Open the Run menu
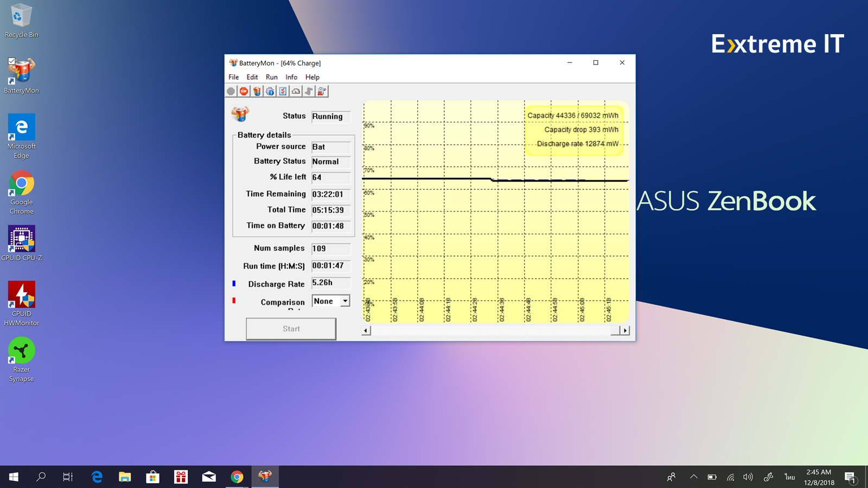Image resolution: width=868 pixels, height=488 pixels. [x=272, y=77]
